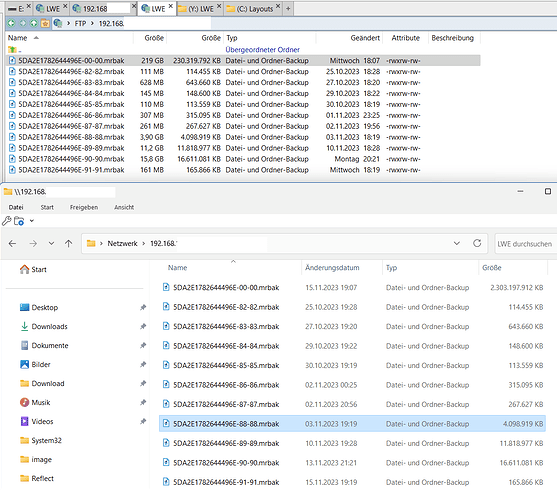Click the LWE durchsuchen search field
The width and height of the screenshot is (557, 500).
tap(526, 244)
